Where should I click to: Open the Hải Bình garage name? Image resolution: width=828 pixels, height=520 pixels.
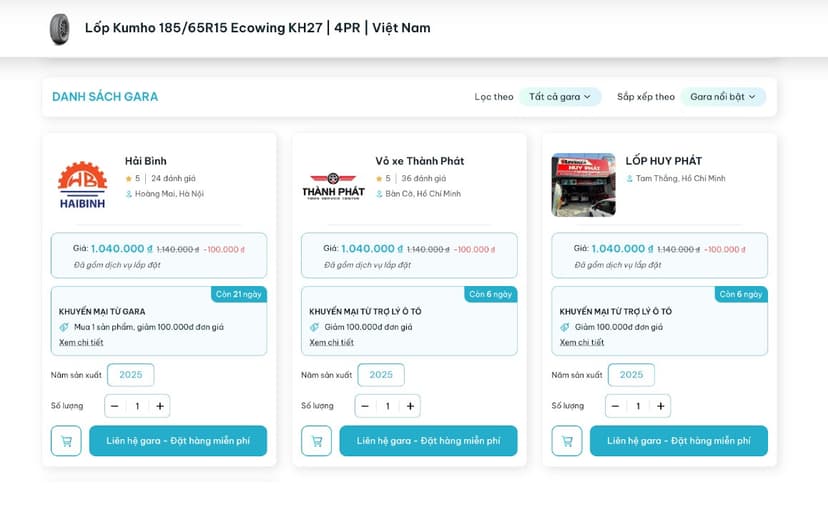pos(146,161)
